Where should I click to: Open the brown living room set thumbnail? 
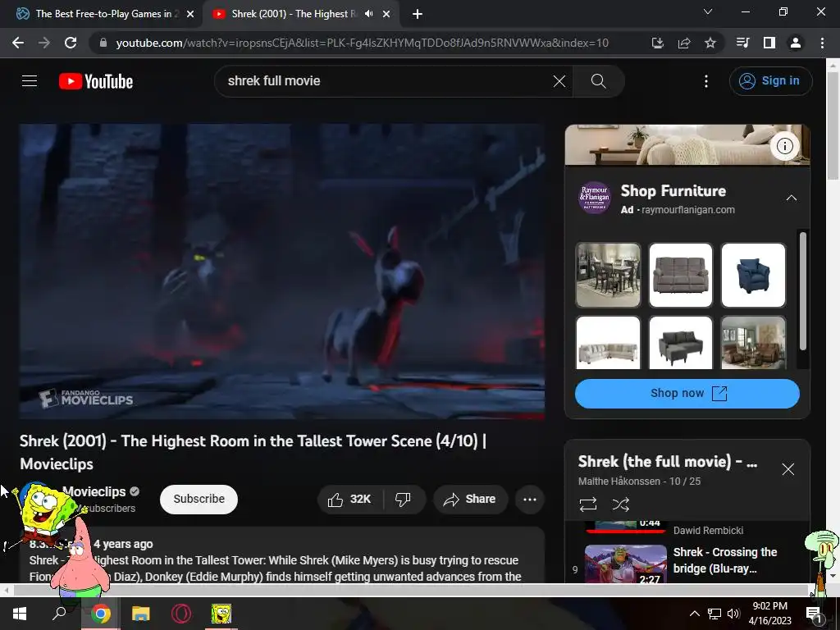click(x=753, y=342)
